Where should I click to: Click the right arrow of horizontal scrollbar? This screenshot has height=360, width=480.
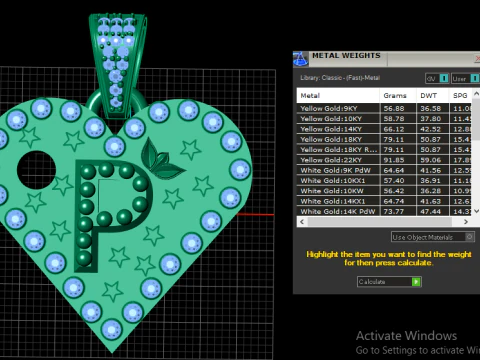click(x=466, y=222)
